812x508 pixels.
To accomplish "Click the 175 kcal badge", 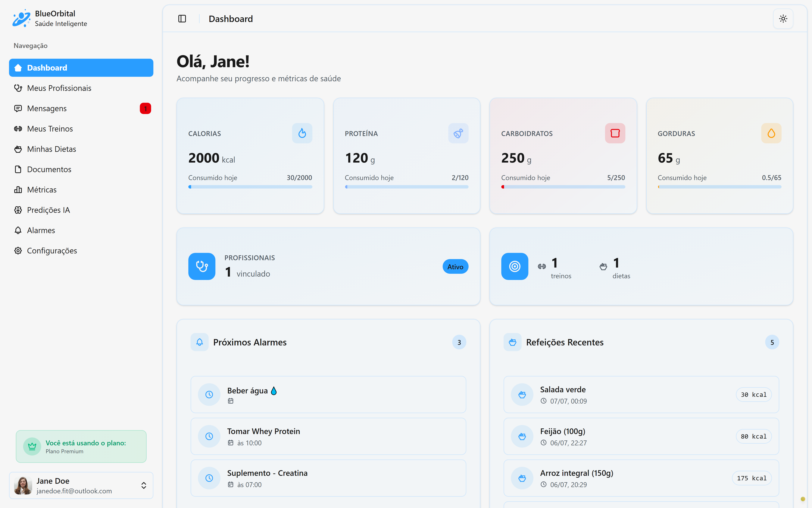I will (x=752, y=478).
